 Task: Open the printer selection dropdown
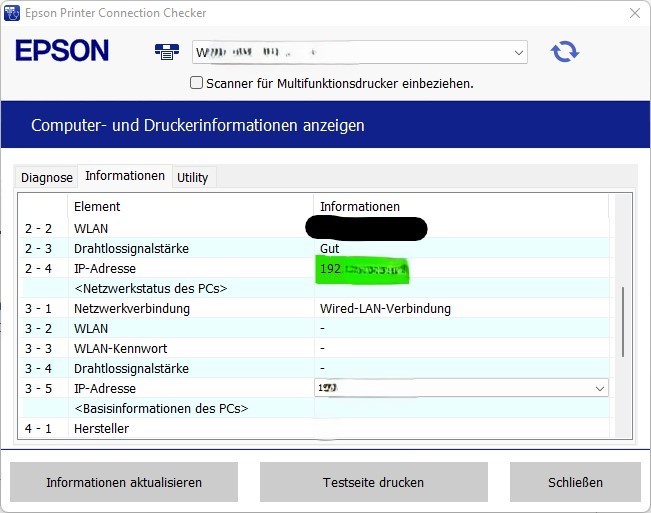(x=360, y=52)
